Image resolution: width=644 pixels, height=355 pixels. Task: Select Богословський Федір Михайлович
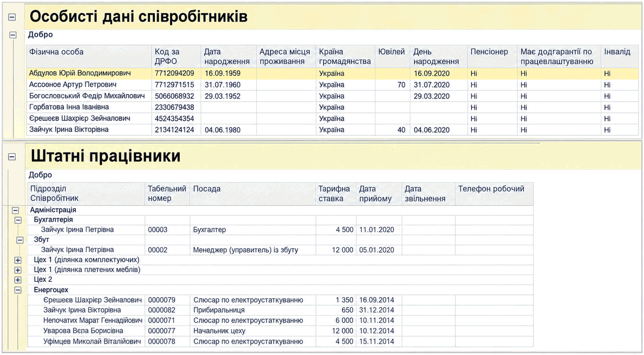click(87, 96)
